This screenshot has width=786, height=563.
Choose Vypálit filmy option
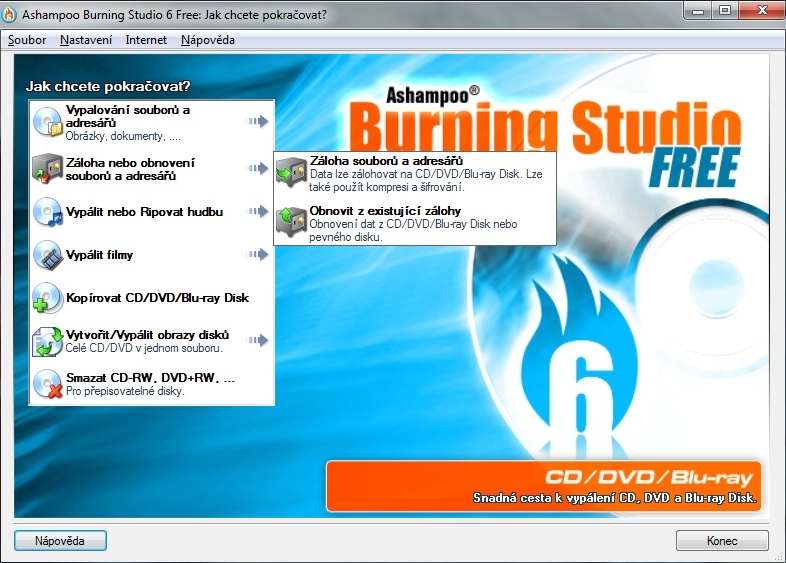152,255
